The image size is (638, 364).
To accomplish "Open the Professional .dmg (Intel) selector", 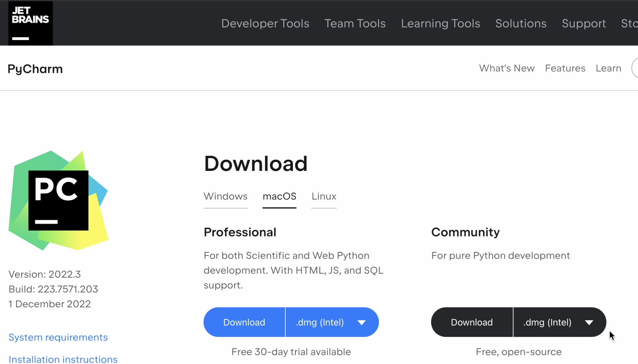I will tap(320, 322).
